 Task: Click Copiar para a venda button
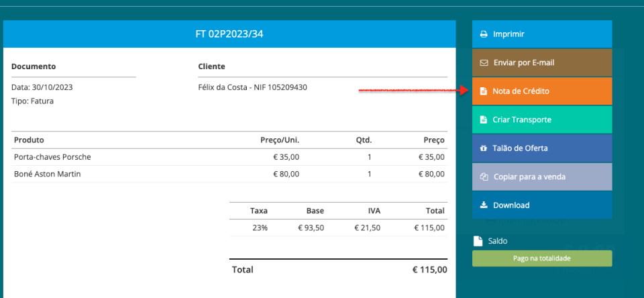[542, 177]
